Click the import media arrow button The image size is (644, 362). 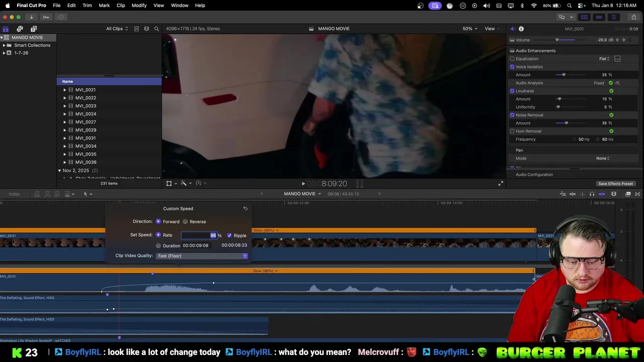coord(31,17)
